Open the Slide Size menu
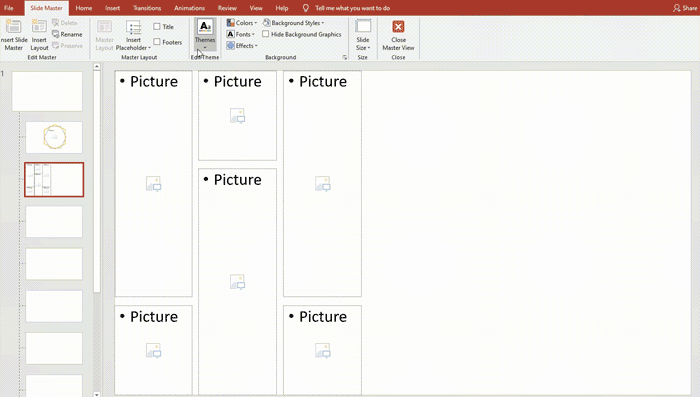Viewport: 700px width, 397px height. coord(363,35)
